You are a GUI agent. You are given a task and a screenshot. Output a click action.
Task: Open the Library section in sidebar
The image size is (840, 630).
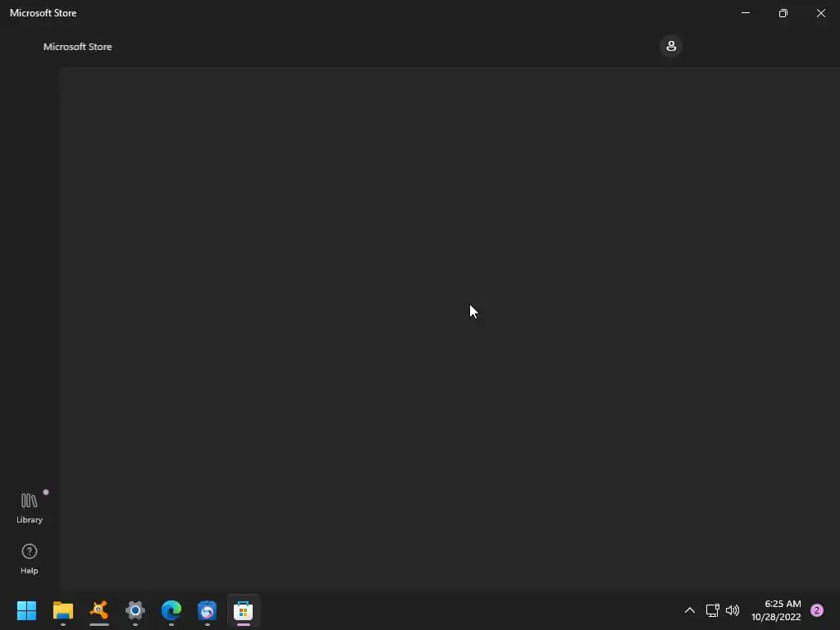click(29, 507)
